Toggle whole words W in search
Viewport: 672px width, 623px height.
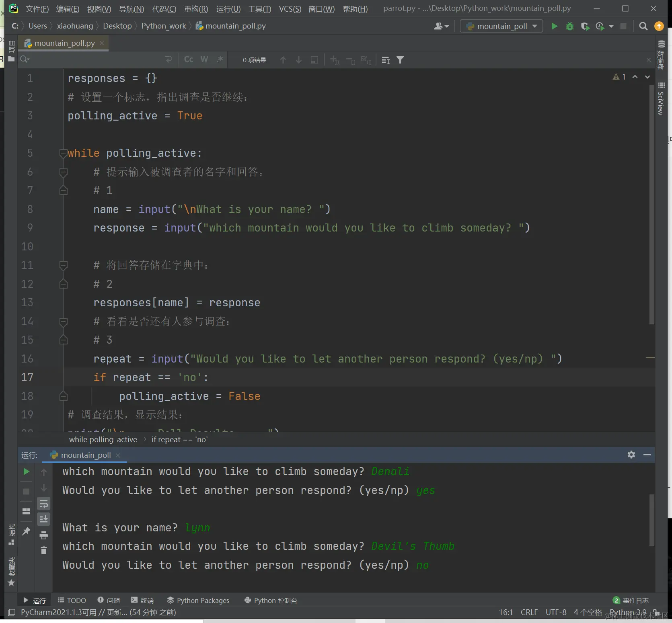coord(204,59)
